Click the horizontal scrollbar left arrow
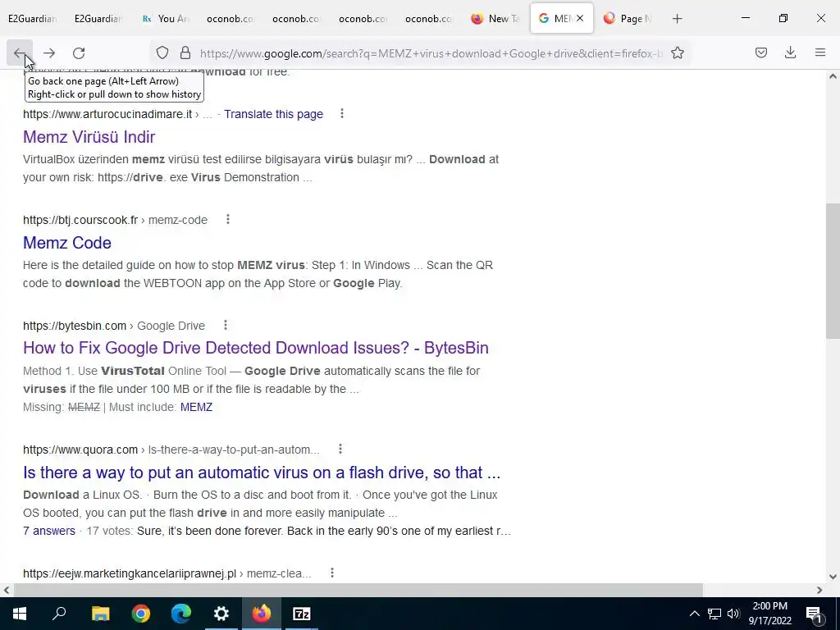 (7, 590)
